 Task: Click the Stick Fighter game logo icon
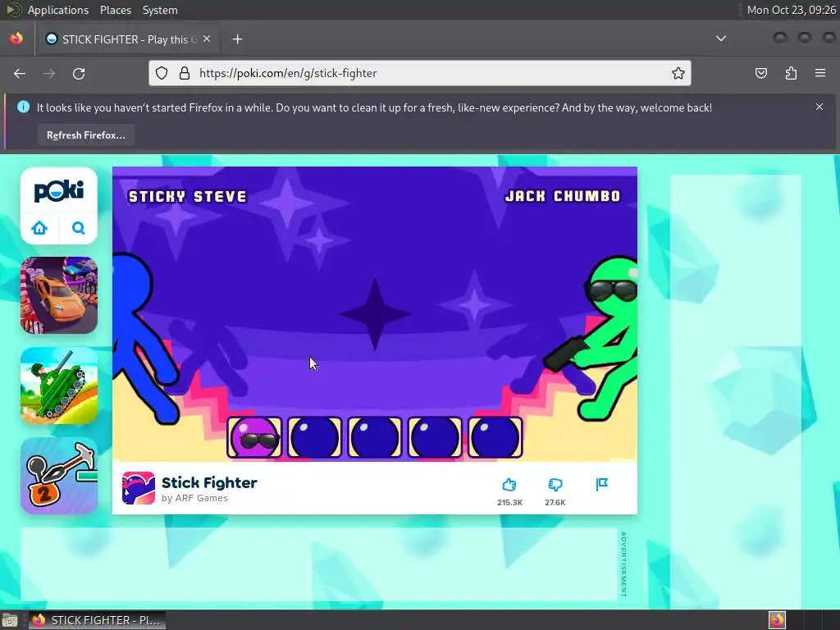tap(138, 488)
